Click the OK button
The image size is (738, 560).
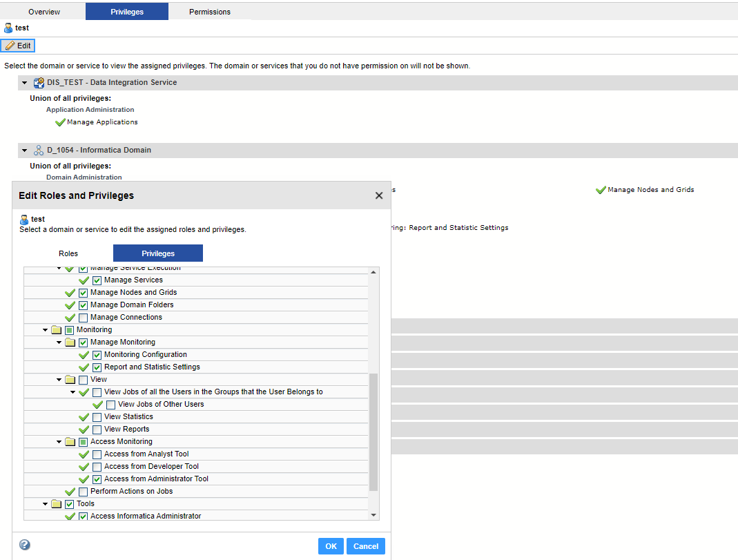[331, 546]
